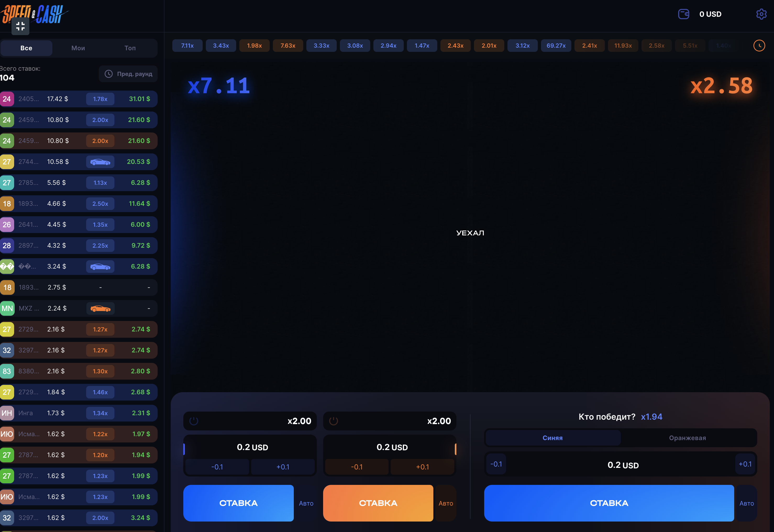Viewport: 774px width, 532px height.
Task: Show previous round via Пред. раунд
Action: 128,74
